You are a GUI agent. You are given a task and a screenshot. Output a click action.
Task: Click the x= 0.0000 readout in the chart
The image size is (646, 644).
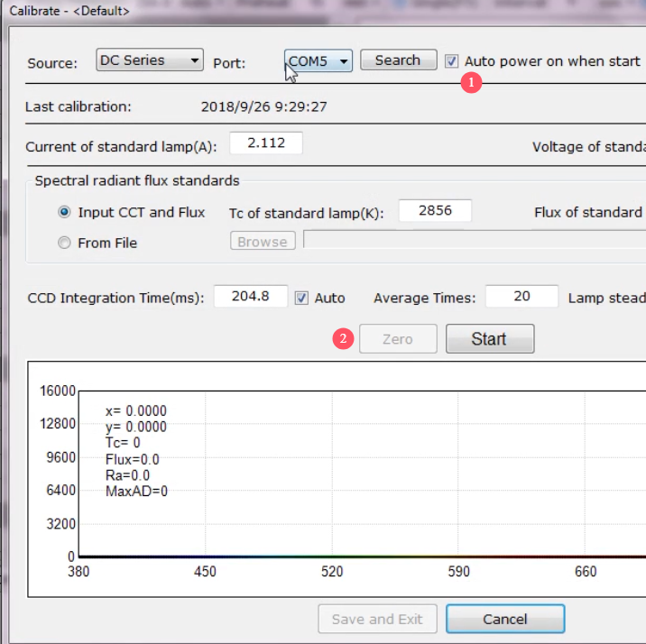(x=136, y=411)
